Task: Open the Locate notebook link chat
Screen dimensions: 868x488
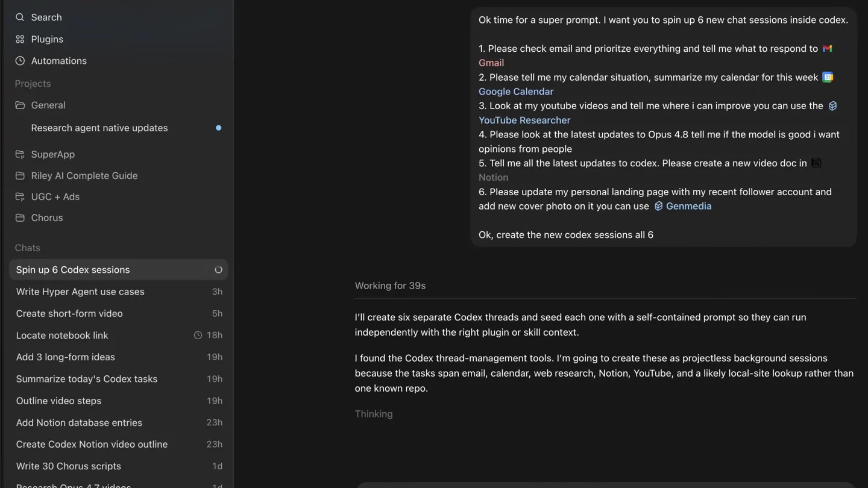Action: [118, 336]
